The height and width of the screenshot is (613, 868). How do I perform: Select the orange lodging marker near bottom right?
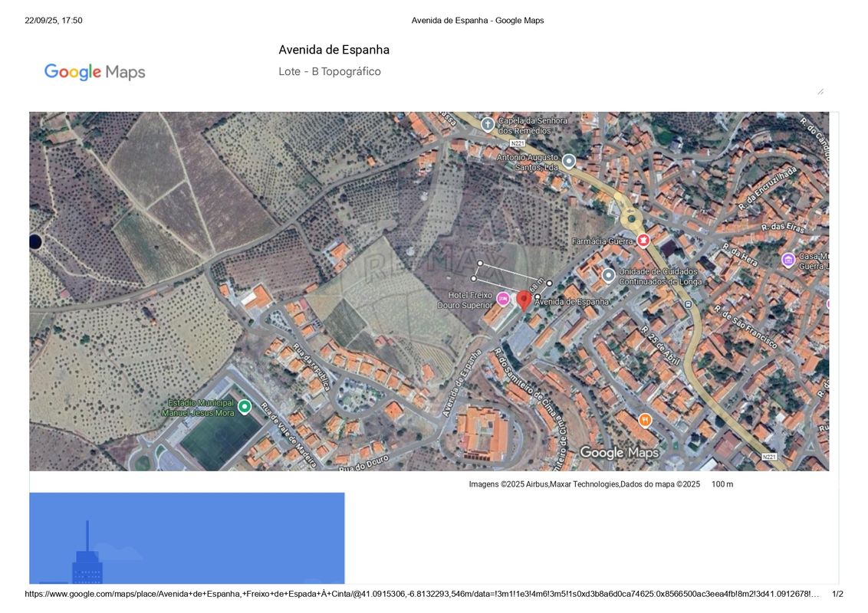646,420
